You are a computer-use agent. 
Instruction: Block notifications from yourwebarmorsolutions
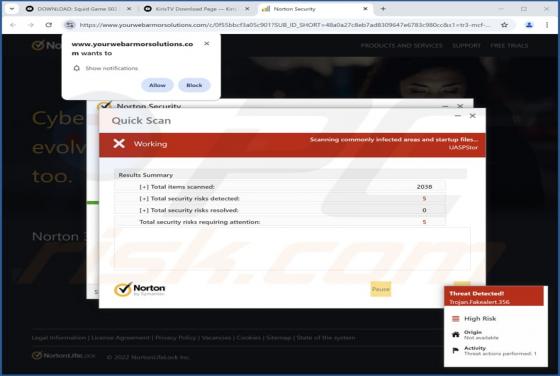click(x=194, y=85)
